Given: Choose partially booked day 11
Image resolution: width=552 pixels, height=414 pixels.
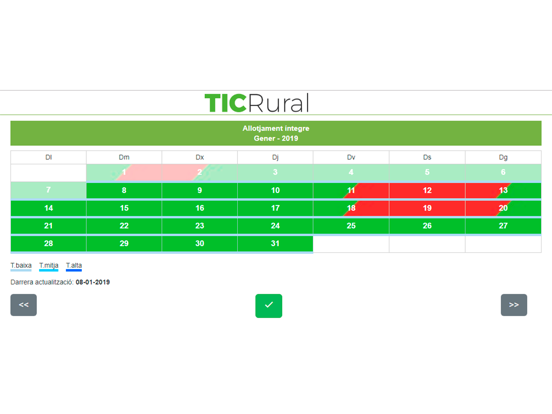Looking at the screenshot, I should (351, 190).
